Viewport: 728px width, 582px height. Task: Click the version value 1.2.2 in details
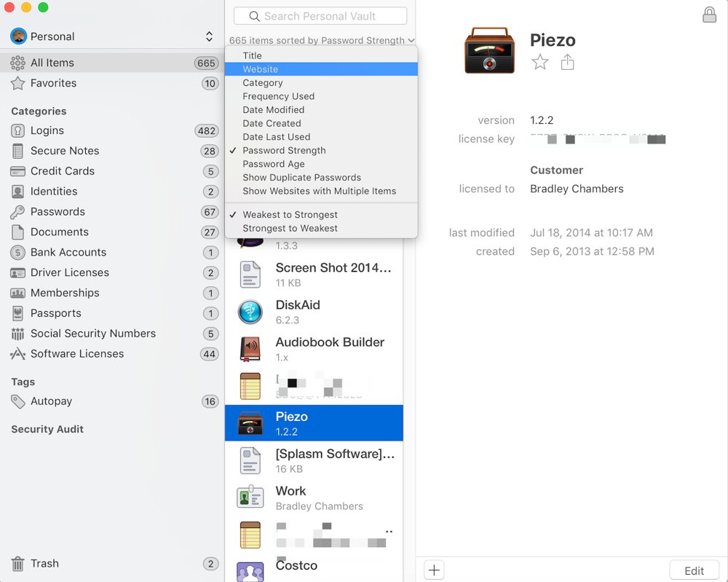coord(542,120)
